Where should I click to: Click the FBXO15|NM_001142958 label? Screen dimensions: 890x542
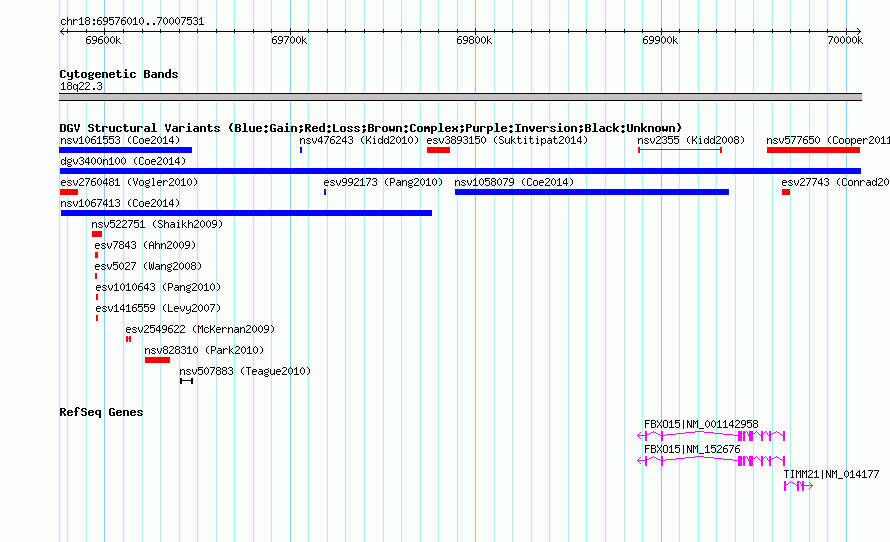[701, 424]
